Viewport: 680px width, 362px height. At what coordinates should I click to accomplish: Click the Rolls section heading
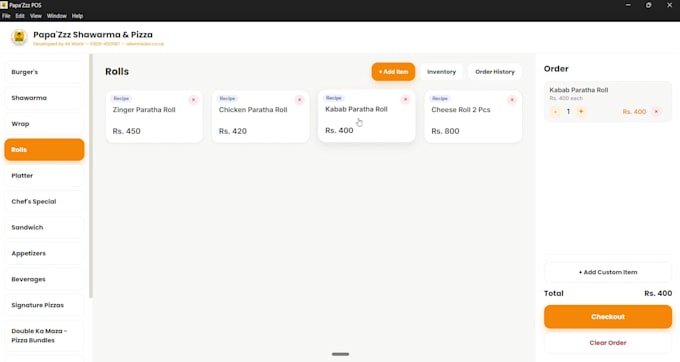117,72
